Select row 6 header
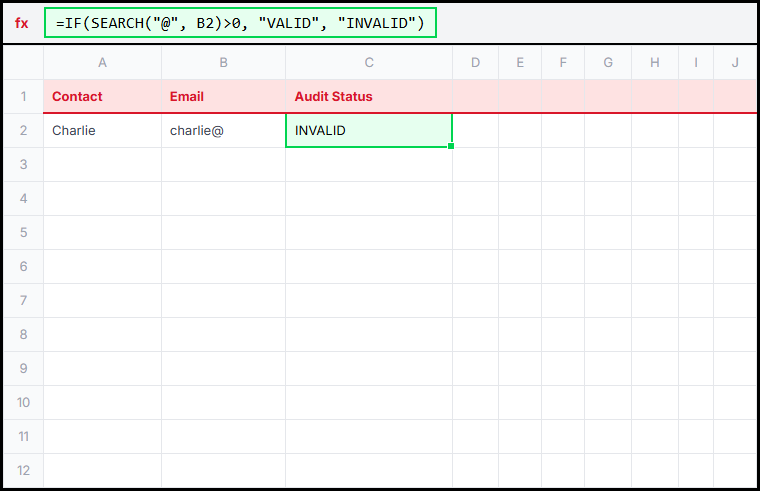760x491 pixels. click(23, 266)
